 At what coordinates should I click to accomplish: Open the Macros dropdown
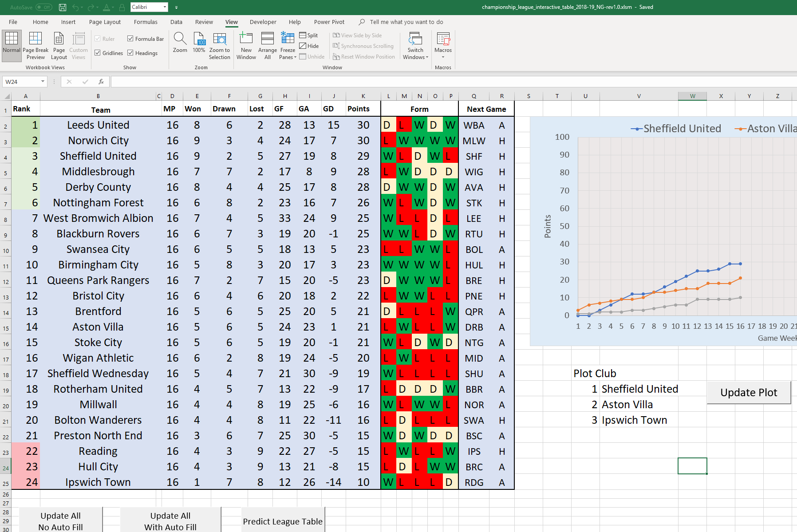click(442, 45)
